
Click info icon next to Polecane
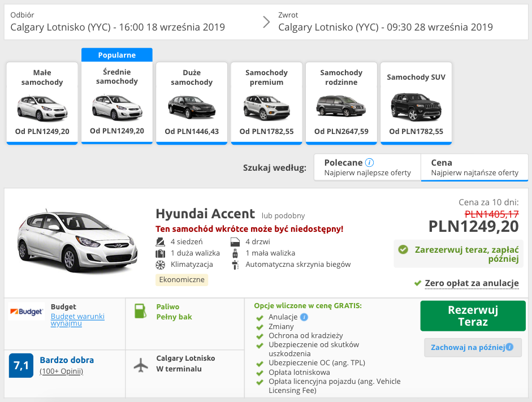tap(369, 163)
